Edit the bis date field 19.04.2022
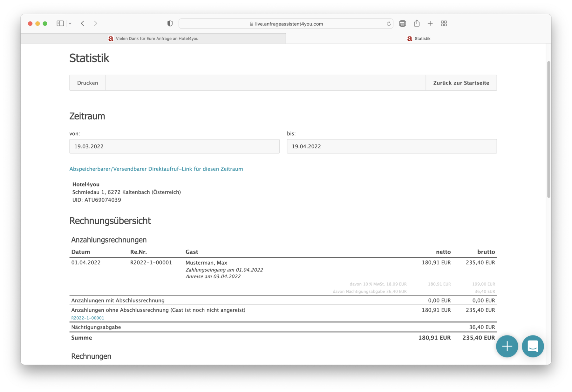 pos(392,146)
